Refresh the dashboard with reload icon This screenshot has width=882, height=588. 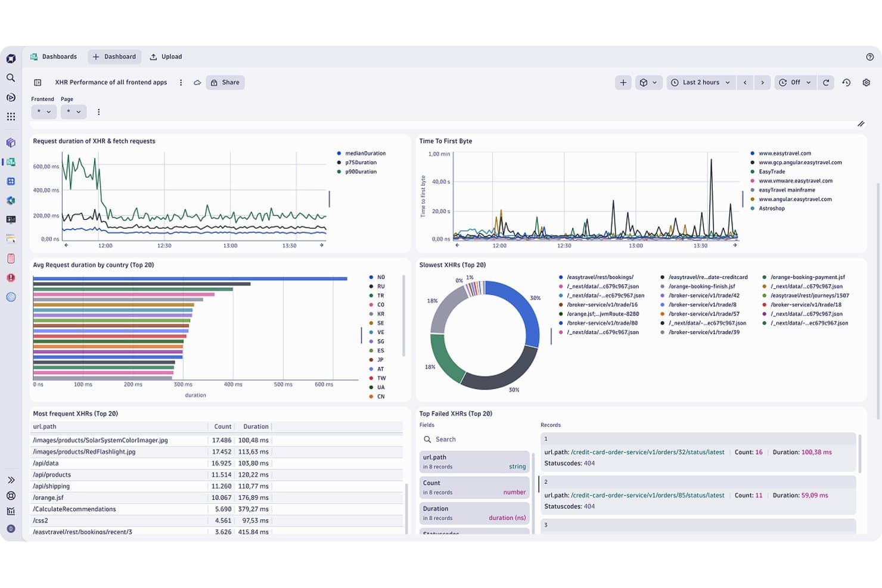point(826,82)
